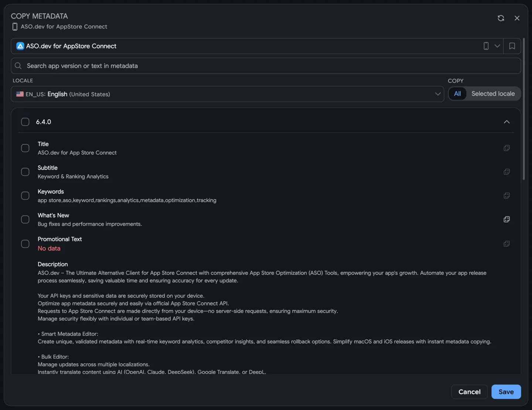
Task: Click the keywords list starting 'app store,aso'
Action: (127, 200)
